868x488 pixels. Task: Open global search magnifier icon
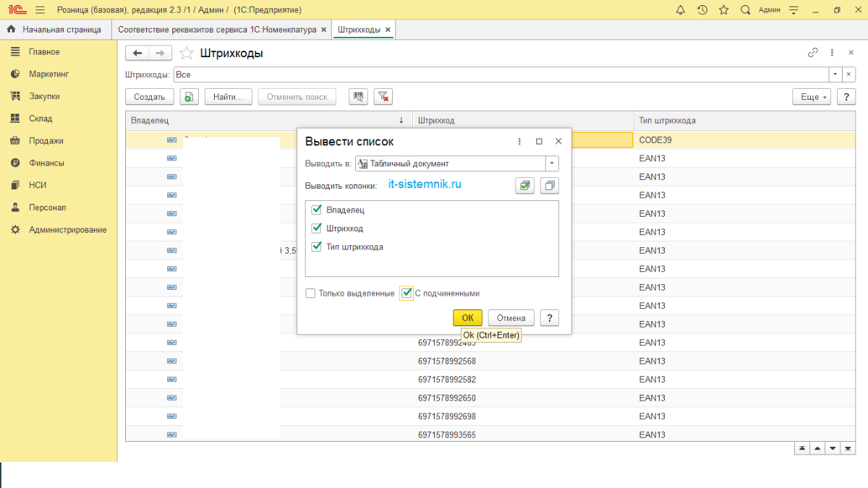point(745,10)
